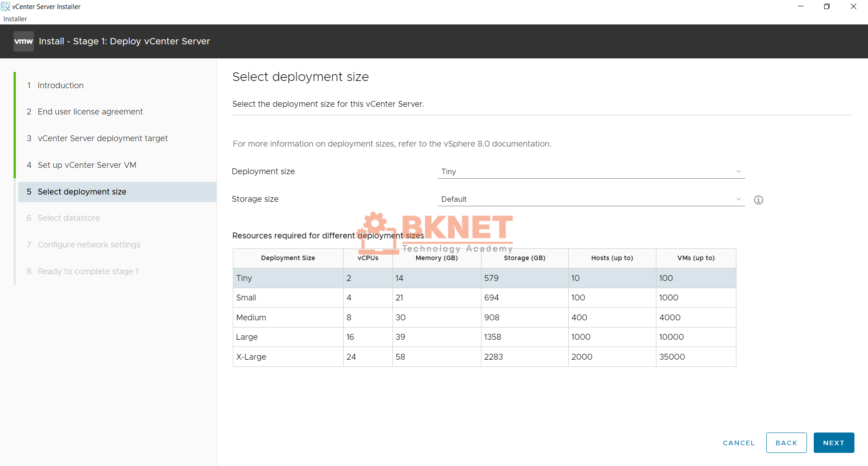Viewport: 868px width, 466px height.
Task: Select the Select datastore step
Action: (69, 218)
